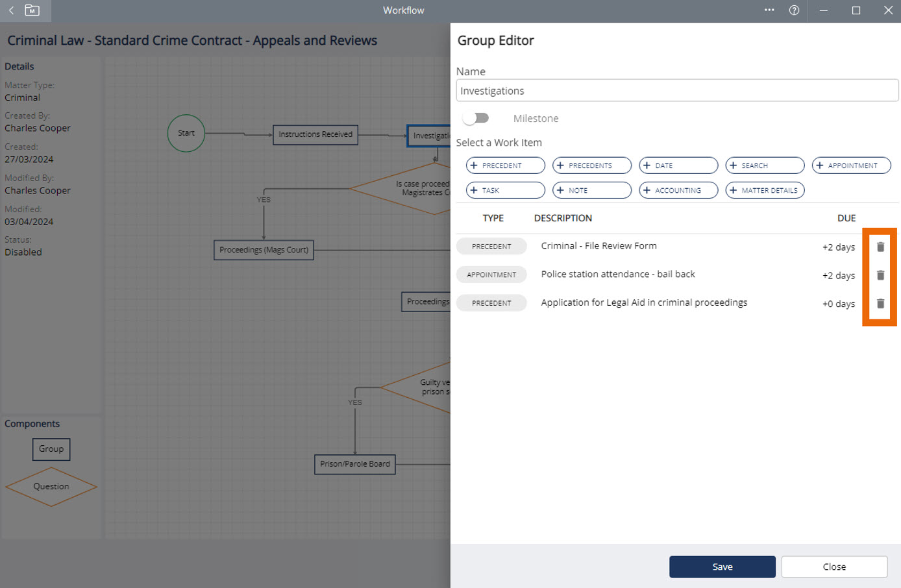Click the matter folder icon in title bar

[32, 10]
